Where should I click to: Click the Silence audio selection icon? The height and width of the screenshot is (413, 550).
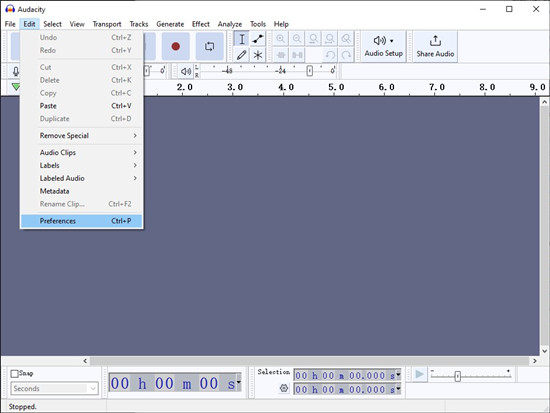point(297,55)
